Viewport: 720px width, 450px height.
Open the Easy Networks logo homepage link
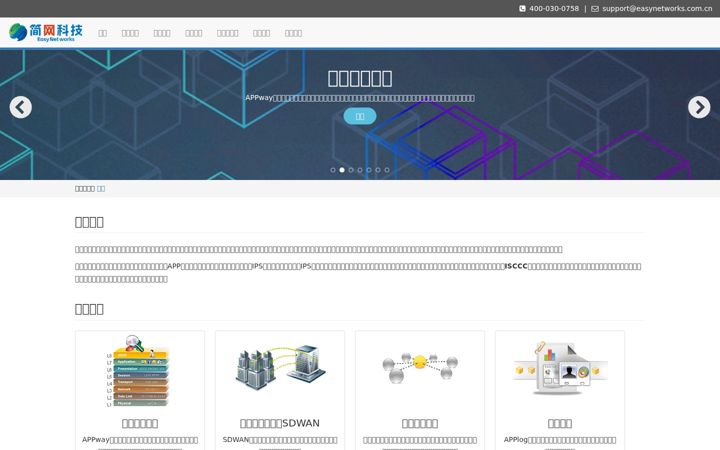point(46,33)
